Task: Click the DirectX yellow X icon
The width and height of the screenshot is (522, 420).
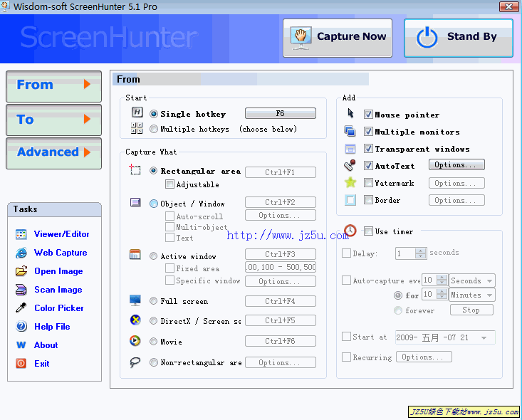Action: (135, 320)
